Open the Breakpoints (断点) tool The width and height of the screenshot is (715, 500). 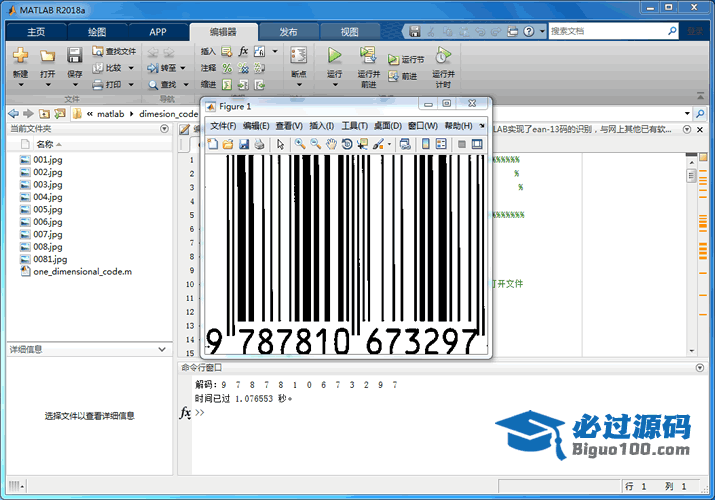(x=298, y=60)
